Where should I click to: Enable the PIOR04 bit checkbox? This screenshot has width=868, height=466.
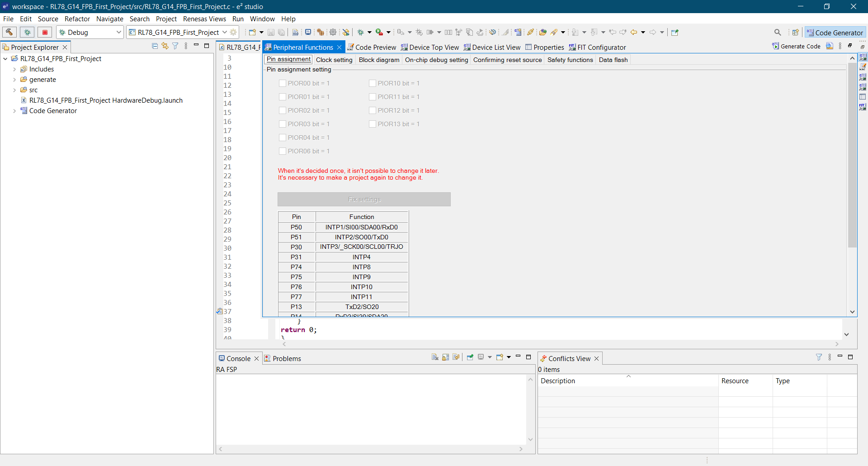[283, 138]
